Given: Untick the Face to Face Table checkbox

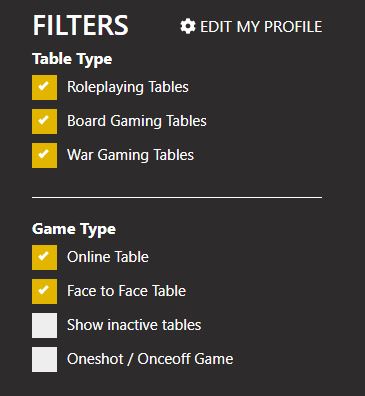Looking at the screenshot, I should (44, 291).
